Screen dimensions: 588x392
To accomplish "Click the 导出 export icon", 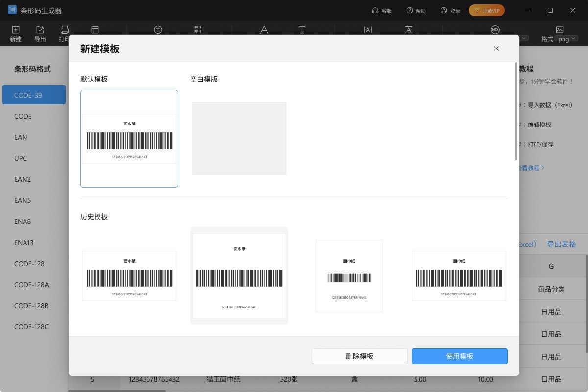I will point(40,30).
